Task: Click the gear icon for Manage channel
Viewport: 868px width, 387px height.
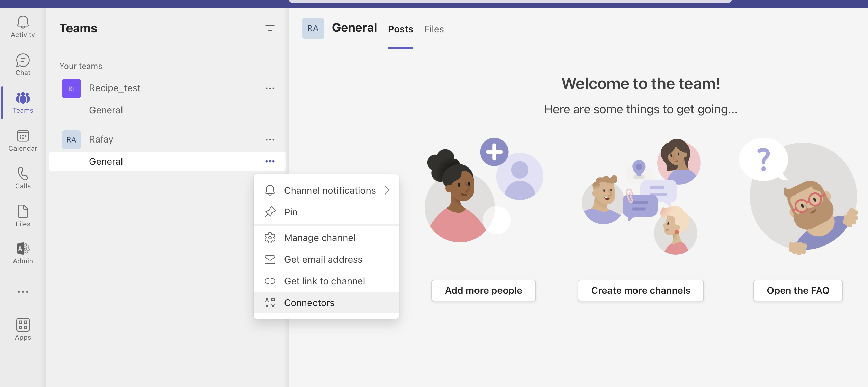Action: point(270,238)
